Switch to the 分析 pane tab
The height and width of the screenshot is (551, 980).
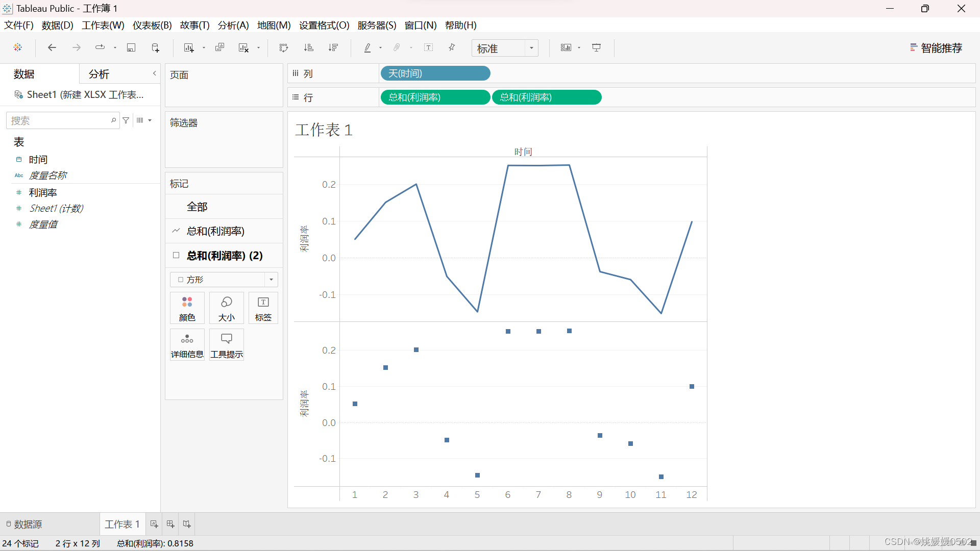(99, 74)
